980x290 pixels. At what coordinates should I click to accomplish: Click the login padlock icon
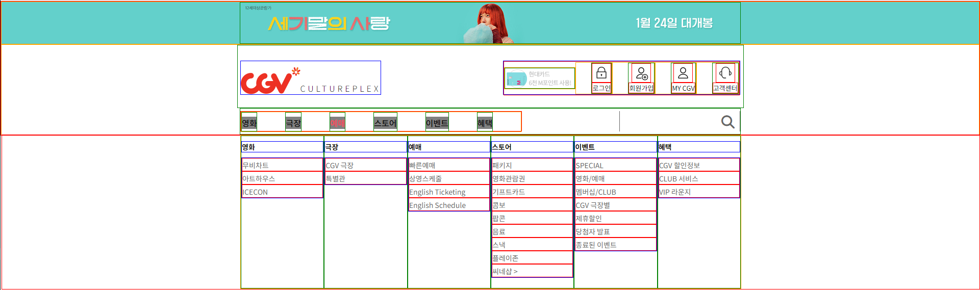point(601,72)
